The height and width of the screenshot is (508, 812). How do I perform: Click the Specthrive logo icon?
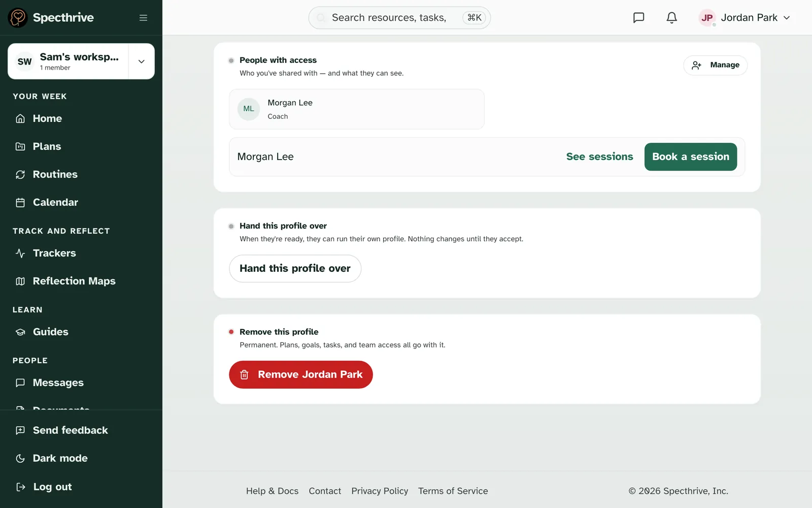click(18, 18)
